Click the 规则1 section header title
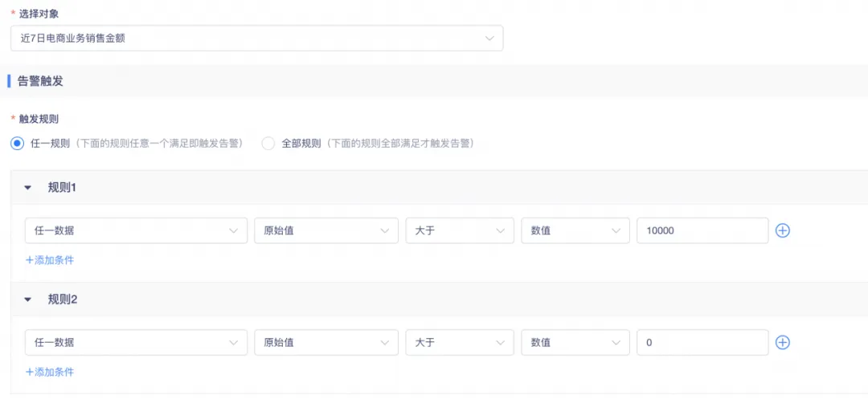The image size is (868, 399). point(62,188)
